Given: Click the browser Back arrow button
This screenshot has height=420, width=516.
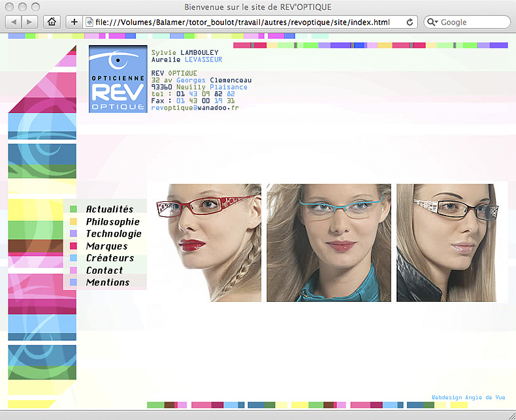Looking at the screenshot, I should pyautogui.click(x=14, y=22).
